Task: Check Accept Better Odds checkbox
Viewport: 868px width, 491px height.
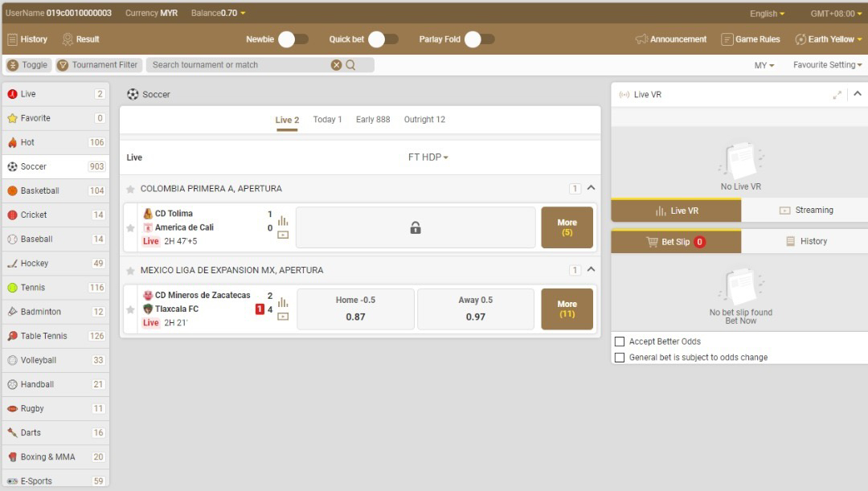Action: (620, 342)
